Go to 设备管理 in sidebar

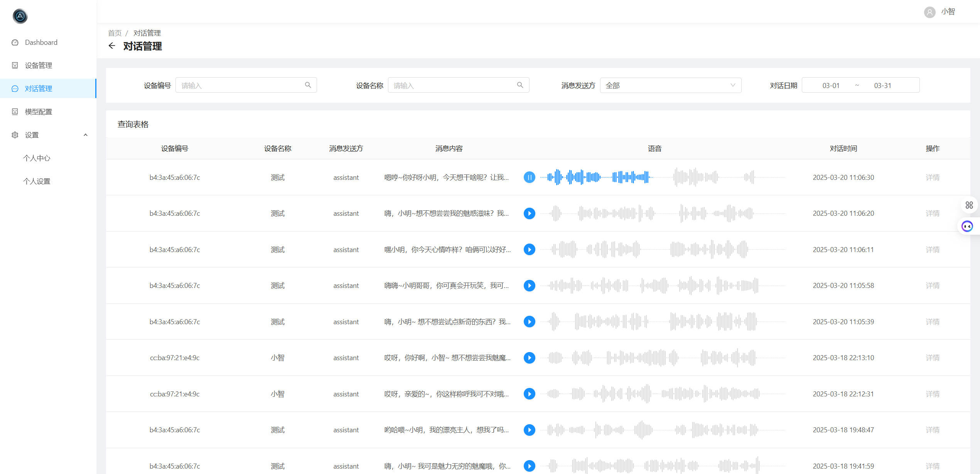click(39, 65)
